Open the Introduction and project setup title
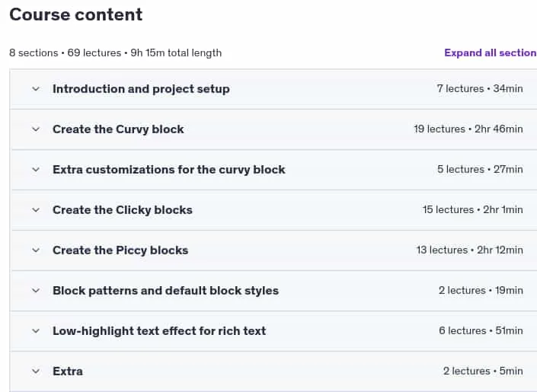 141,89
